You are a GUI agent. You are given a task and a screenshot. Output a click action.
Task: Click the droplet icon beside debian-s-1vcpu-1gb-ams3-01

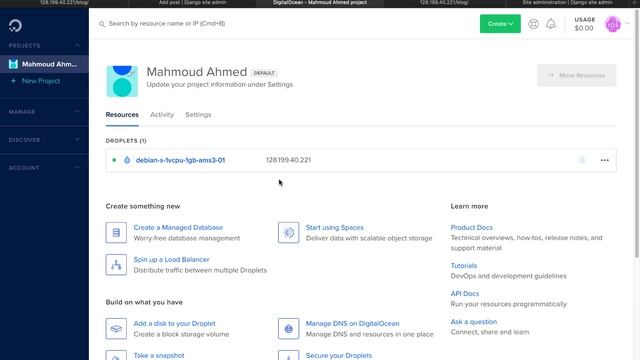pyautogui.click(x=127, y=160)
